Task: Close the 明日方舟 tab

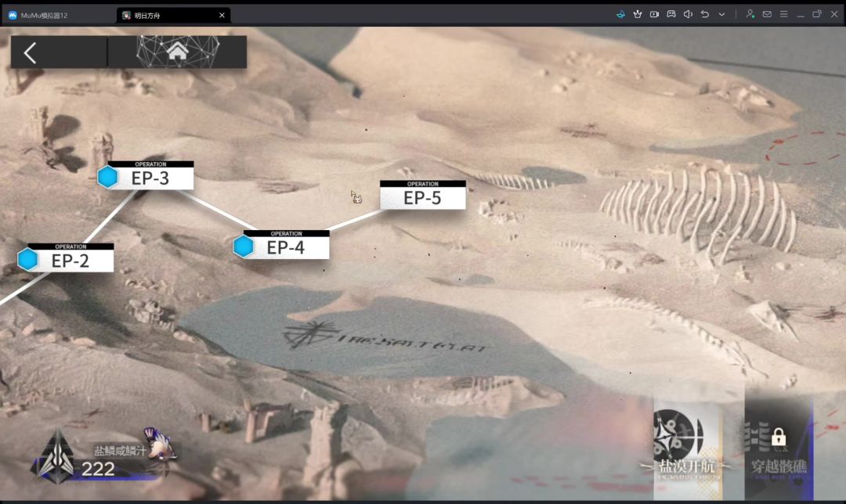Action: pyautogui.click(x=222, y=15)
